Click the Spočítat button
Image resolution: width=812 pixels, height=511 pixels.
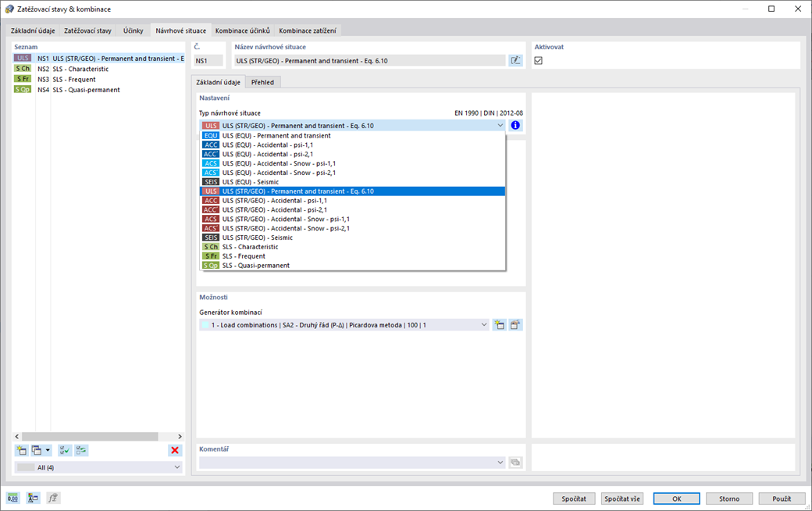tap(574, 498)
